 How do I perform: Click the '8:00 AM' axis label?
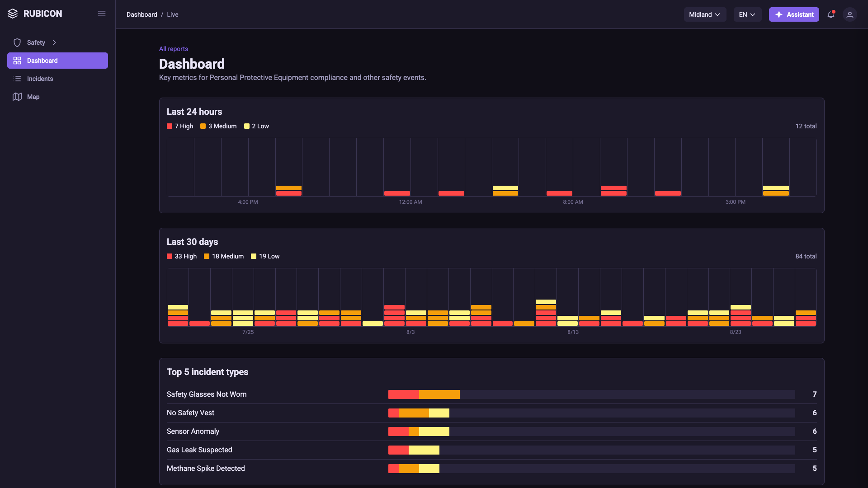573,202
